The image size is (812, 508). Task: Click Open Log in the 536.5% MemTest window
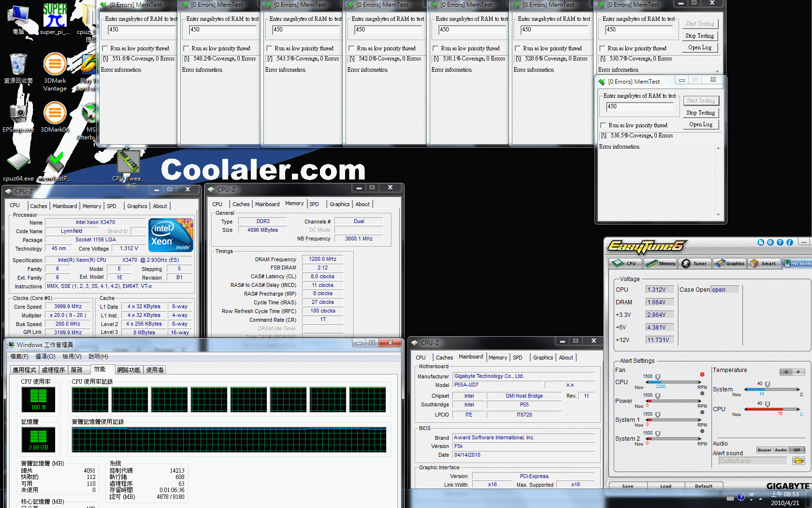pyautogui.click(x=700, y=124)
